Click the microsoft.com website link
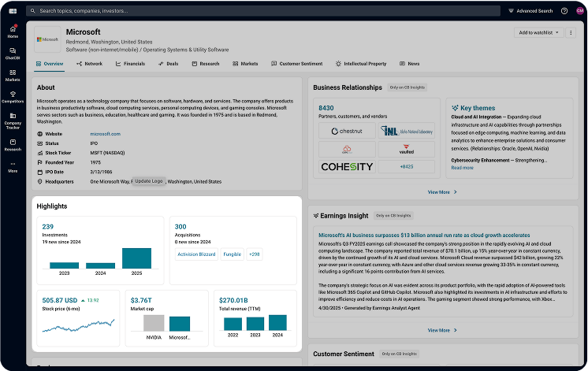 [105, 134]
